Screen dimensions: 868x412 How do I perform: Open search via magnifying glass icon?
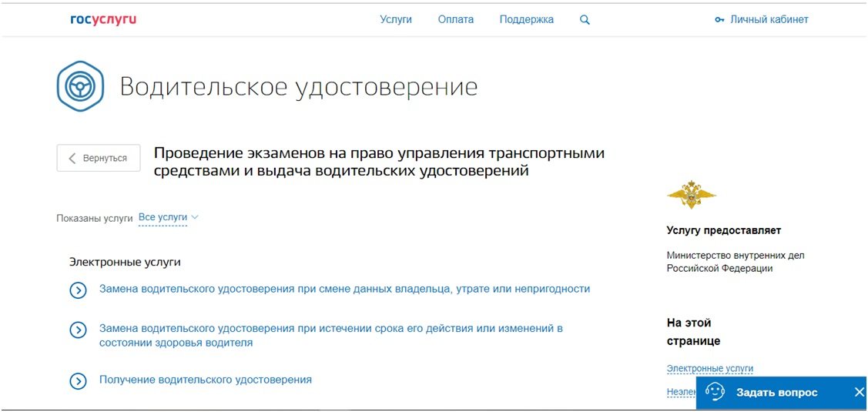[585, 20]
